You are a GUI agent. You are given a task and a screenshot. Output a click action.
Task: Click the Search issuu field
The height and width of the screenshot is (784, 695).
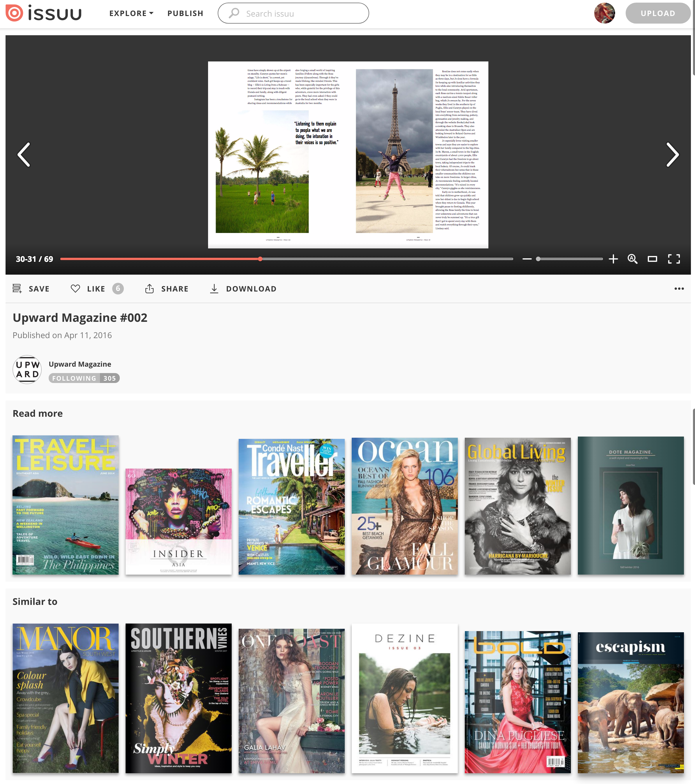[x=293, y=13]
